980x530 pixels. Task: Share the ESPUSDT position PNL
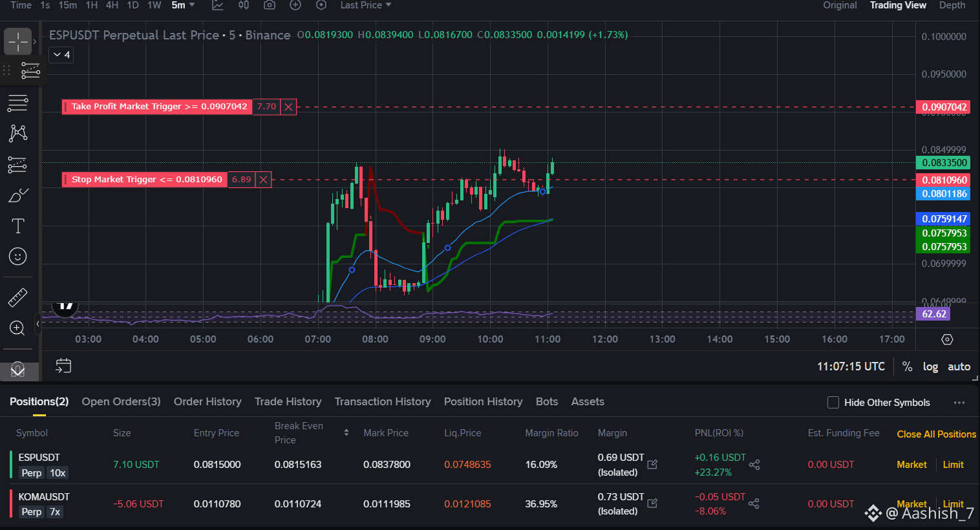click(754, 465)
